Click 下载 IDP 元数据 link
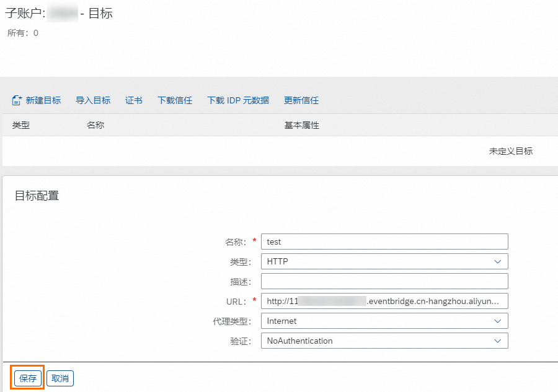Screen dimensions: 558x392 click(238, 100)
